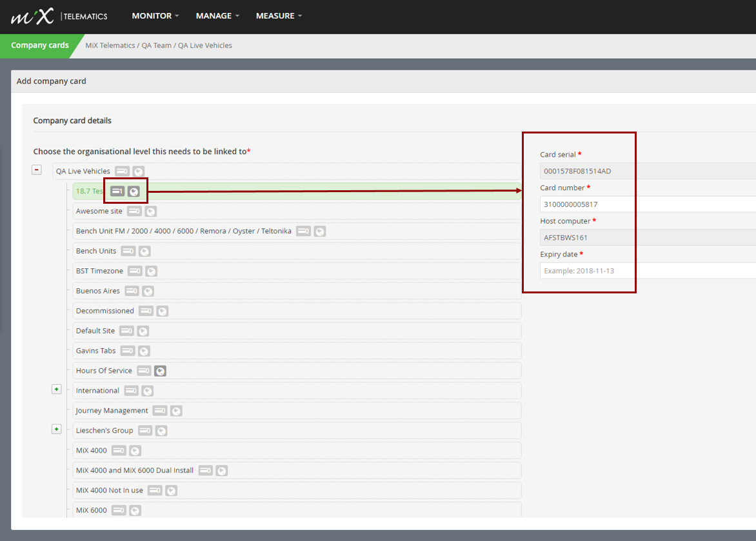Click the card icon next to Bench Units

(x=128, y=251)
